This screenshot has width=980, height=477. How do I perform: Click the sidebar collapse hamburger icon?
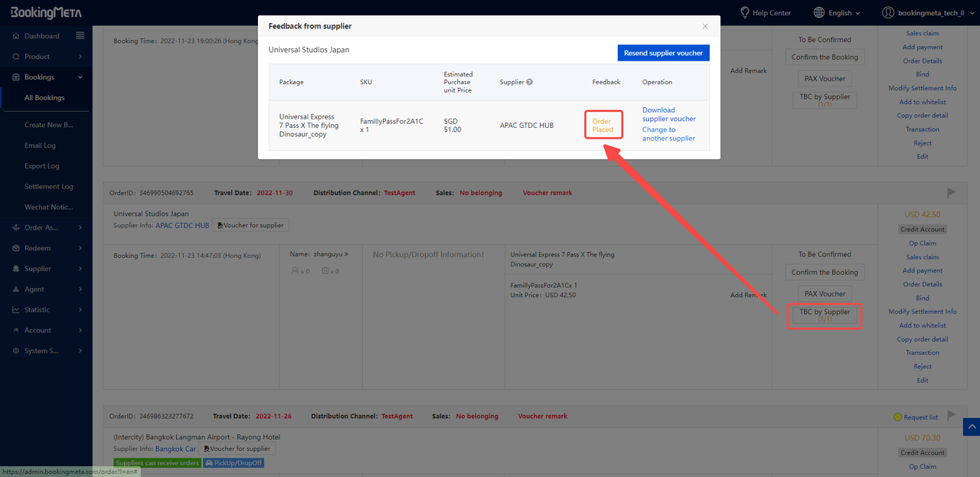tap(80, 36)
